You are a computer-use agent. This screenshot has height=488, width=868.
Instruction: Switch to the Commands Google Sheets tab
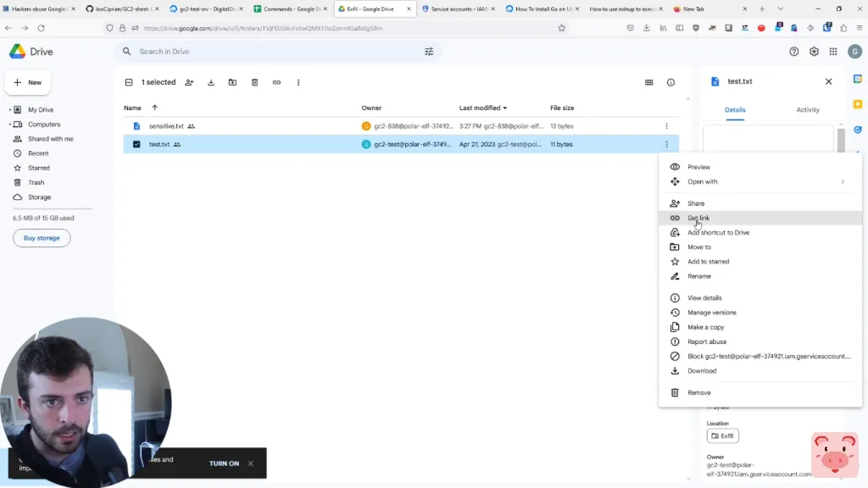pos(290,8)
